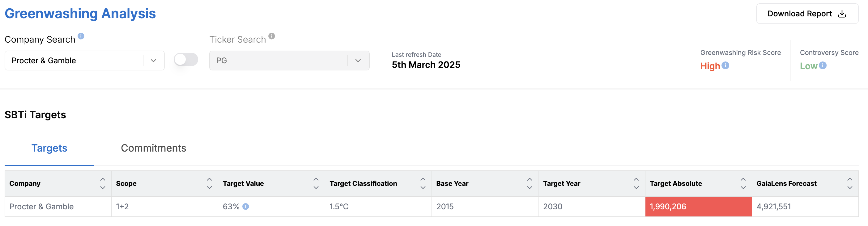The width and height of the screenshot is (868, 226).
Task: Switch to the Commitments tab
Action: [153, 148]
